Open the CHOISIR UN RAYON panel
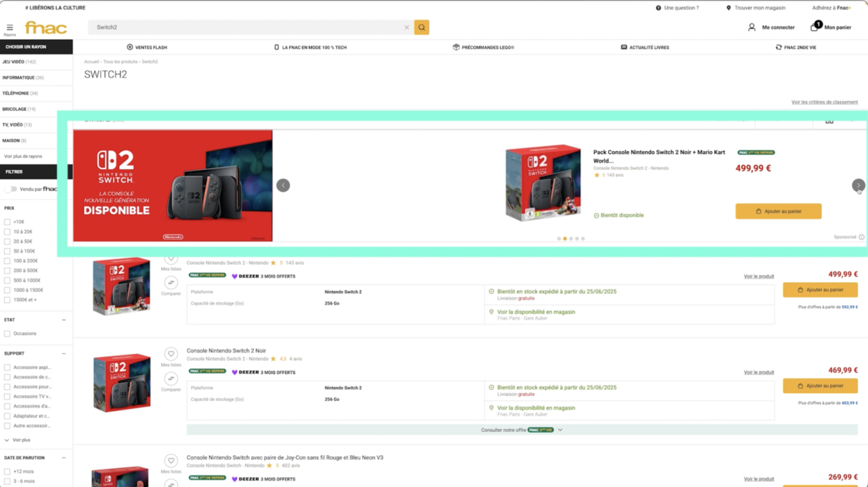 (36, 47)
